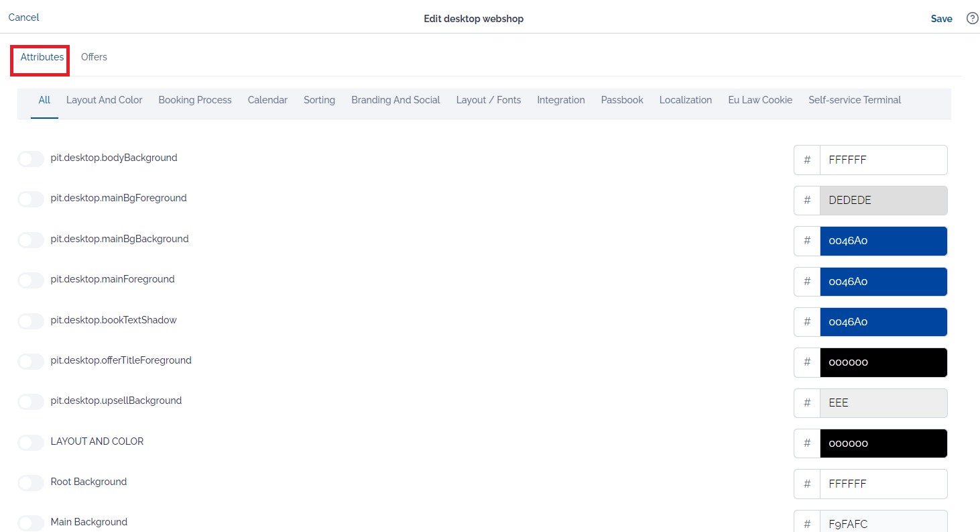This screenshot has width=980, height=532.
Task: Edit bookTextShadow color value field
Action: [883, 322]
